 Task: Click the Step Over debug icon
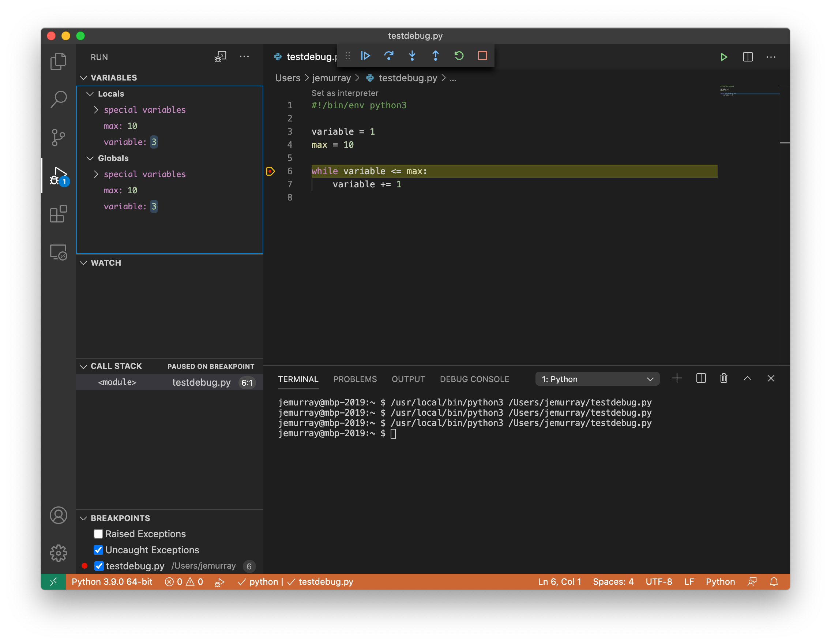pyautogui.click(x=388, y=57)
